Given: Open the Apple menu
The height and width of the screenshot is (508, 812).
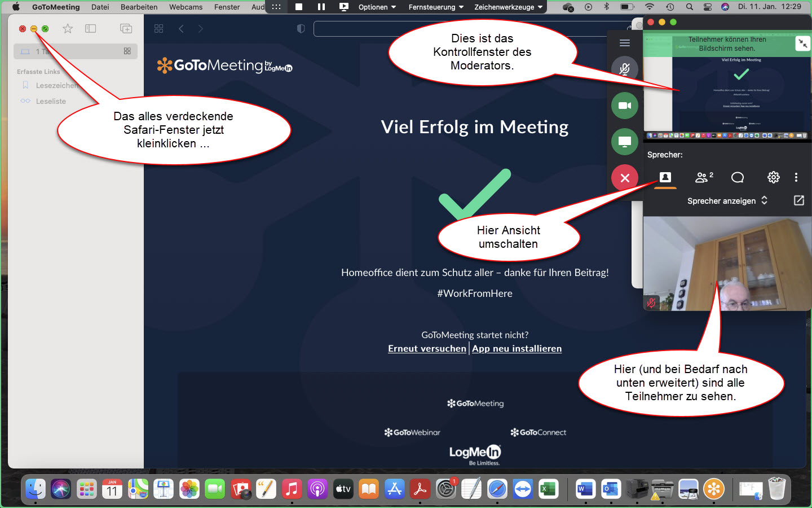Looking at the screenshot, I should click(16, 7).
